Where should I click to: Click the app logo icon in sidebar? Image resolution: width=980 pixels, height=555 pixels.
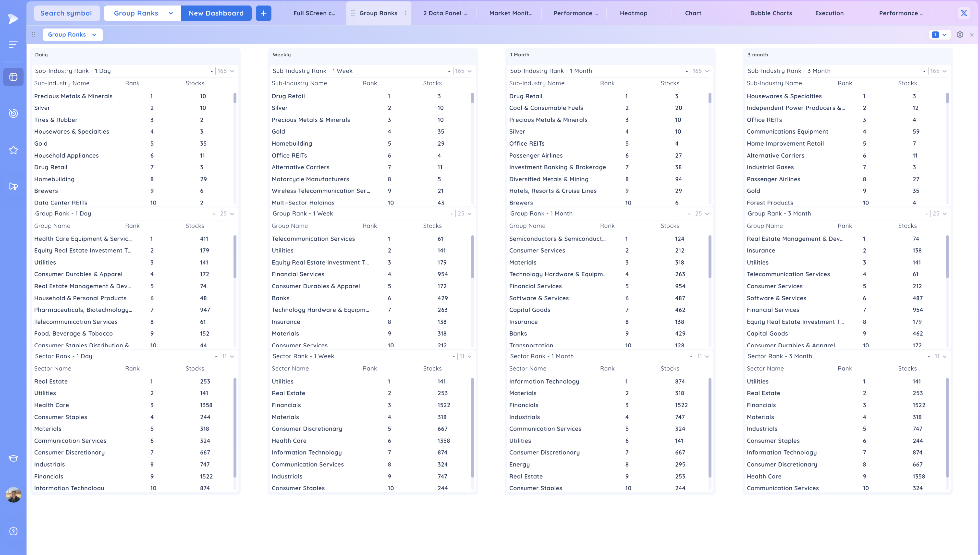[13, 18]
